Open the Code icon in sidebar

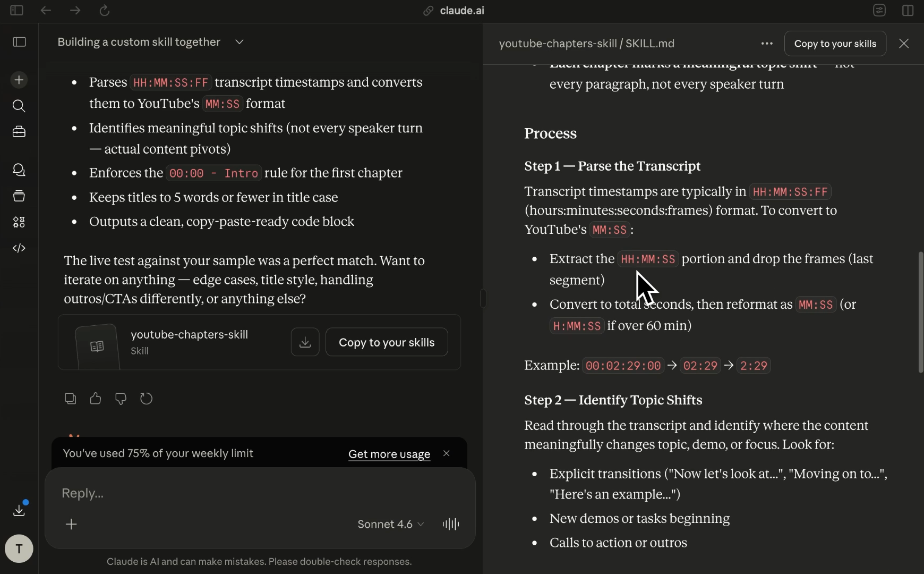point(19,248)
